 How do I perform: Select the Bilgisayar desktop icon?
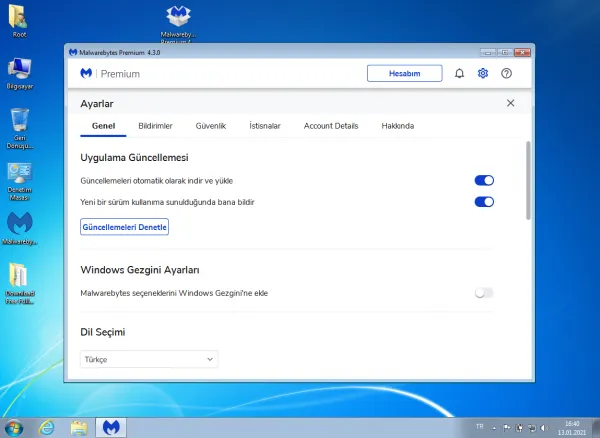[x=20, y=74]
